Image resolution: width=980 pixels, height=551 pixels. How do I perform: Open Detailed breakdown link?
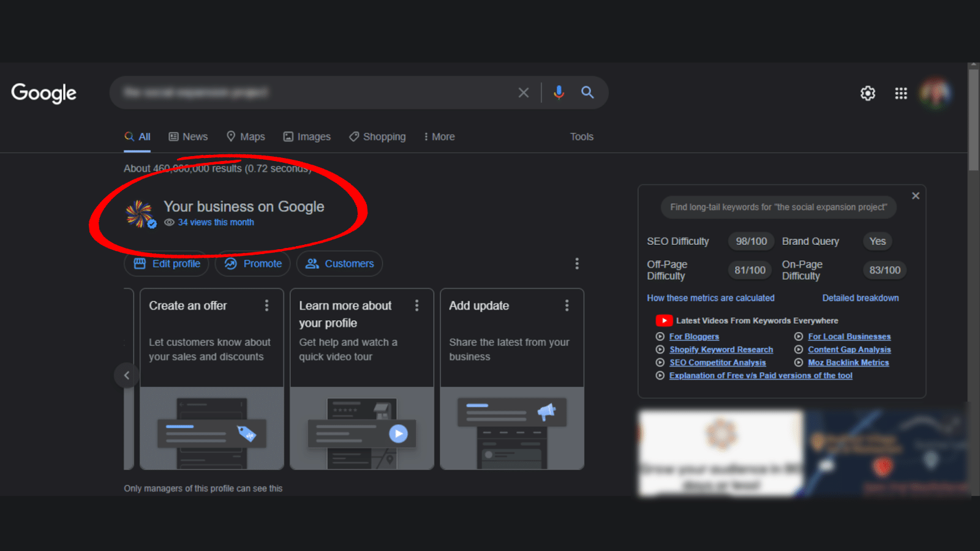861,298
